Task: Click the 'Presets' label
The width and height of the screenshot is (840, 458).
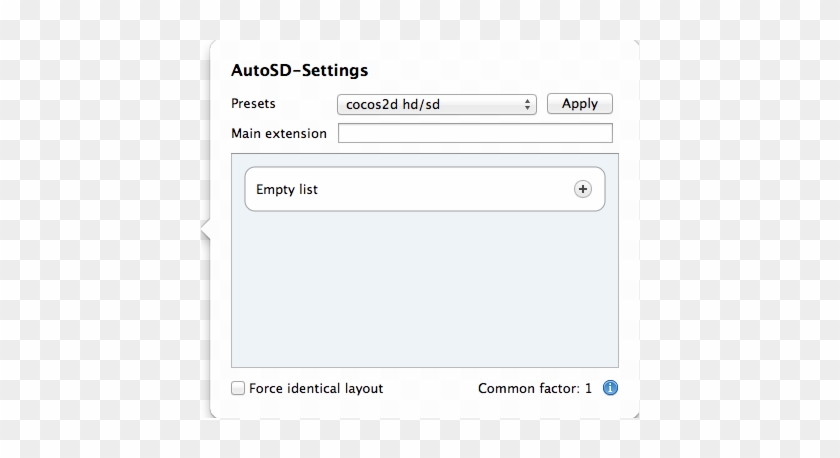Action: [253, 103]
